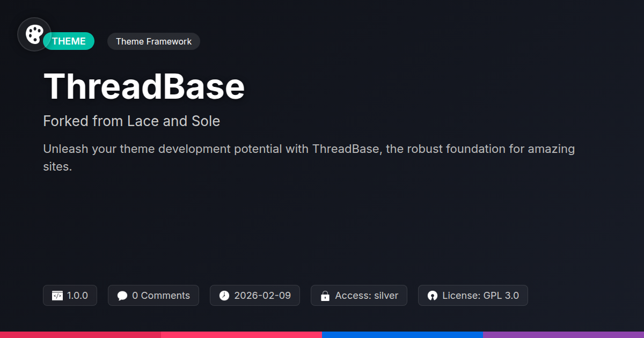Click the purple color stripe at bottom

click(x=563, y=335)
